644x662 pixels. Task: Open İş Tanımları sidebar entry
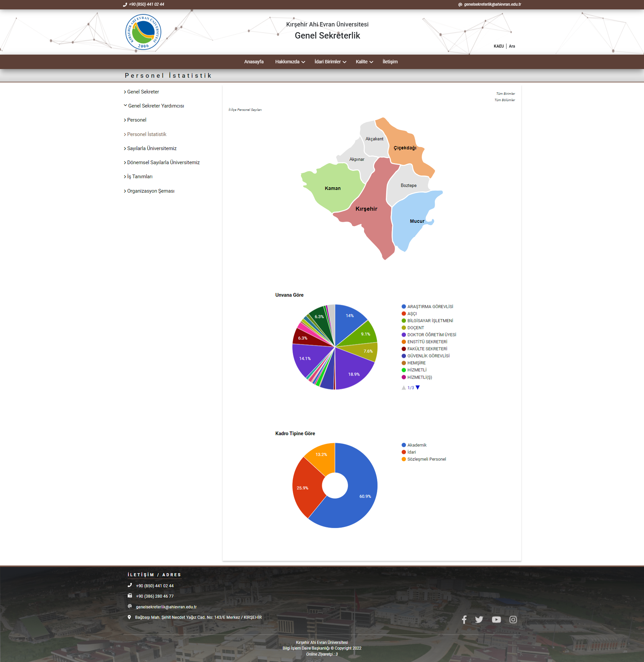138,177
